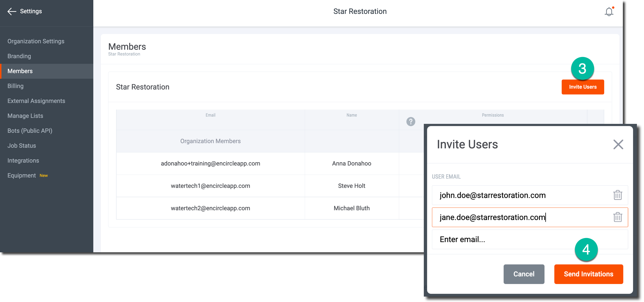The image size is (644, 302).
Task: Close the Invite Users dialog with X
Action: click(x=618, y=144)
